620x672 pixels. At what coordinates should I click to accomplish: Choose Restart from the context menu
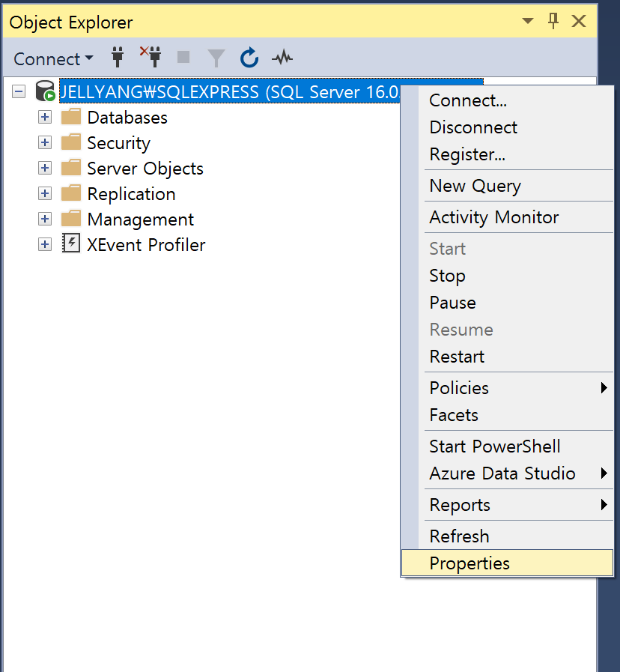coord(508,357)
